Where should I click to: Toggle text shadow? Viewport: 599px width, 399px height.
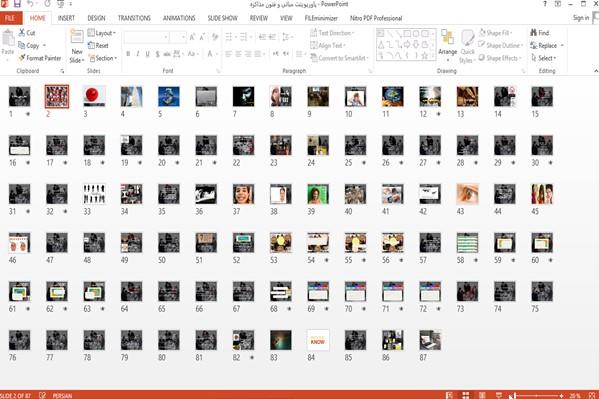pyautogui.click(x=157, y=54)
